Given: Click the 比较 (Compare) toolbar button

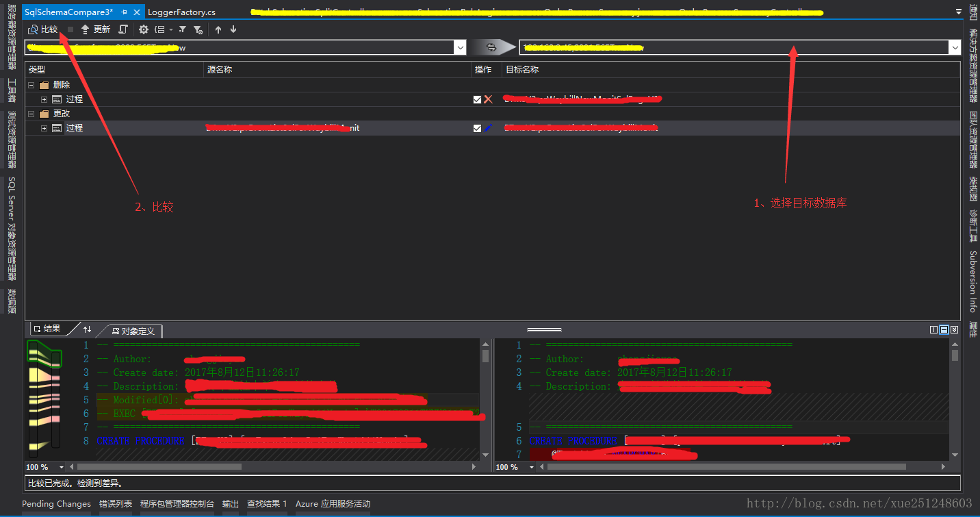Looking at the screenshot, I should click(42, 29).
